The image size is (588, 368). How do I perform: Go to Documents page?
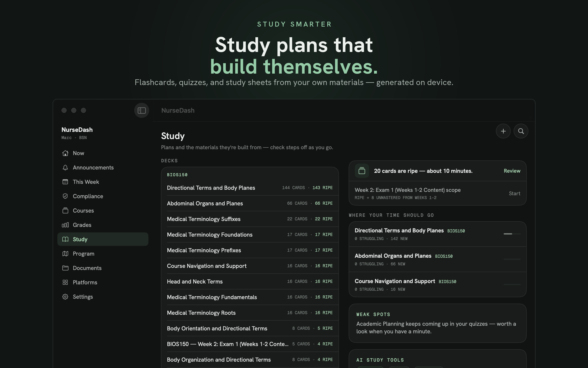coord(103,268)
